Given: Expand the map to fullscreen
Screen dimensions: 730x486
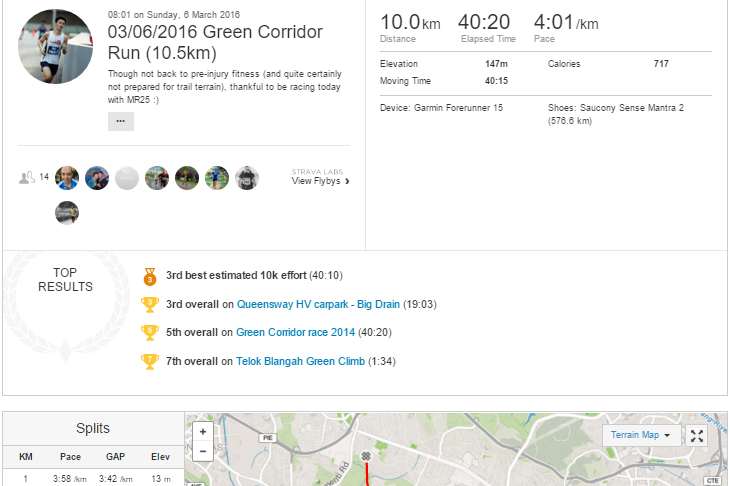Looking at the screenshot, I should (x=697, y=436).
